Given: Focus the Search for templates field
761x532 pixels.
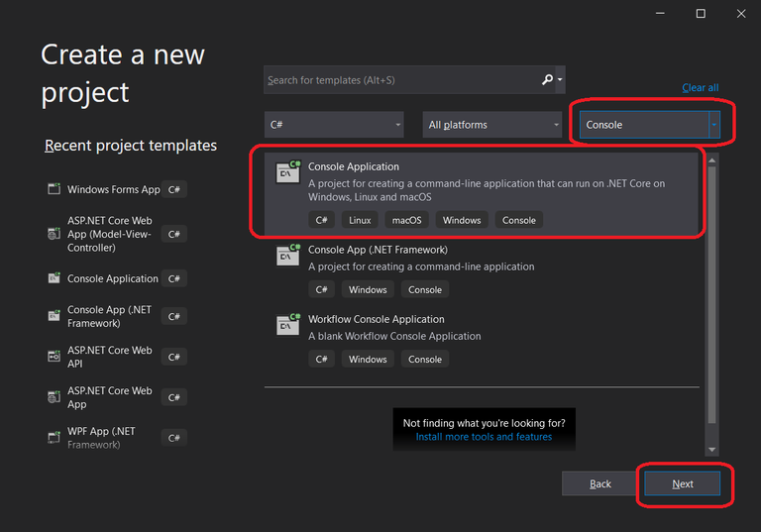Looking at the screenshot, I should pos(401,80).
